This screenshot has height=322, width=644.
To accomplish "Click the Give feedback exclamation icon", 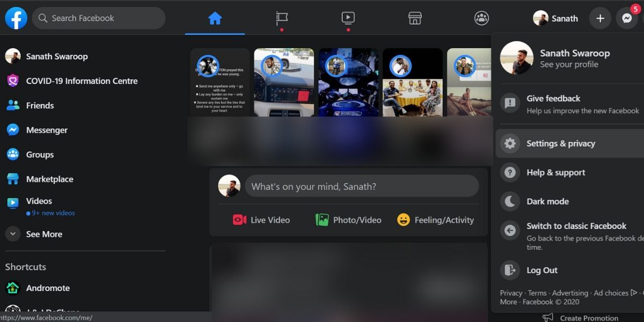I will [x=510, y=104].
